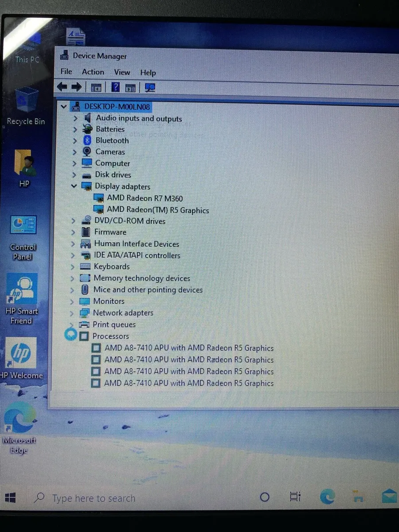
Task: Select AMD Radeon(TM) R5 Graphics adapter
Action: click(158, 210)
